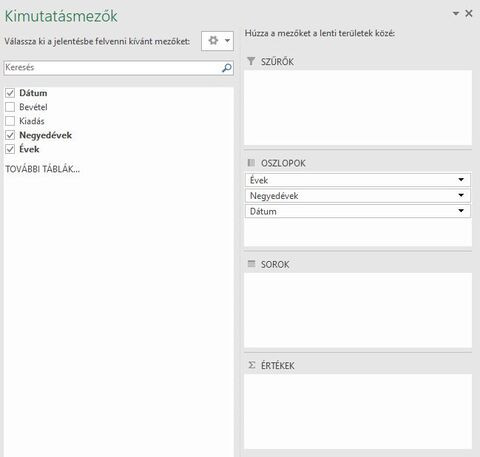Click the Szűrők funnel icon
480x457 pixels.
(x=251, y=61)
